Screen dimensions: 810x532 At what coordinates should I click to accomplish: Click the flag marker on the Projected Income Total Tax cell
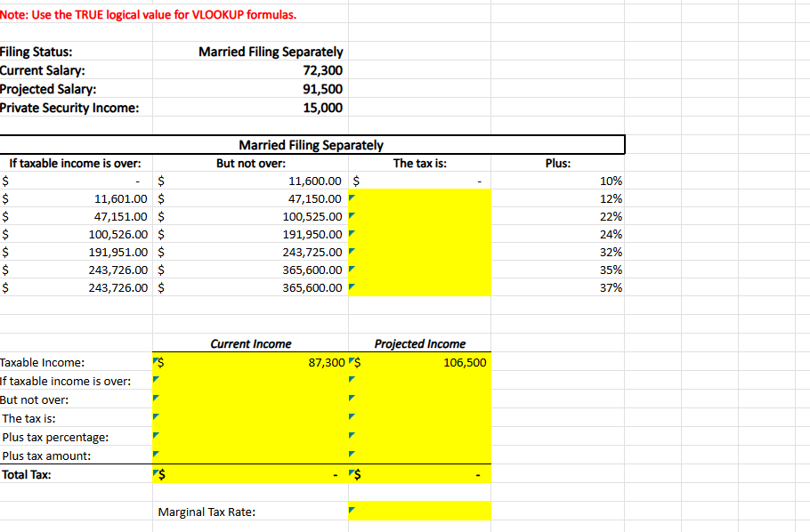coord(352,474)
